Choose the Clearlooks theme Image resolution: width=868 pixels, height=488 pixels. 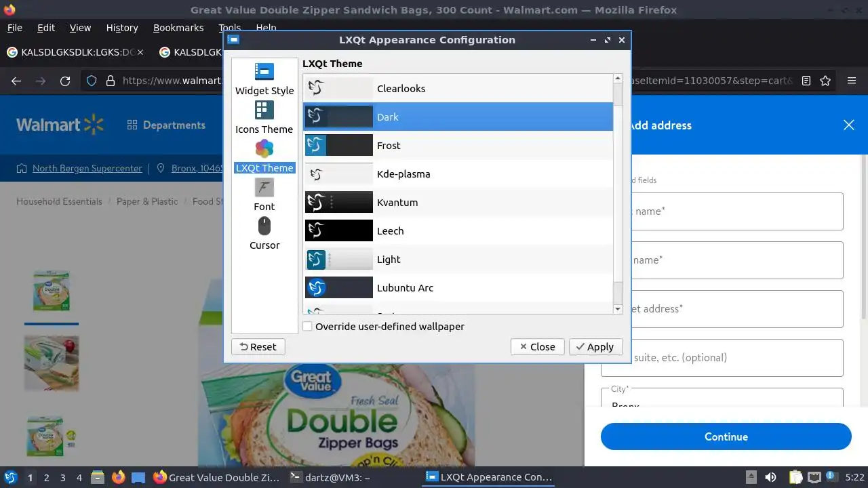(458, 89)
